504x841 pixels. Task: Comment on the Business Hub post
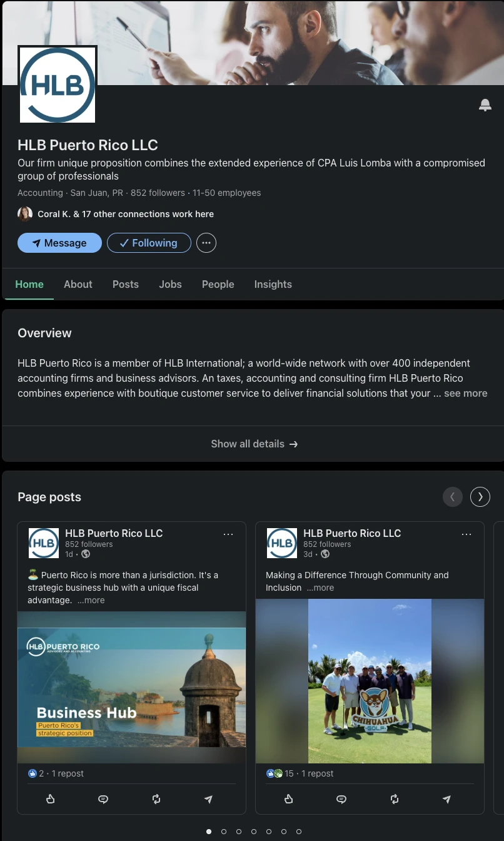(103, 799)
